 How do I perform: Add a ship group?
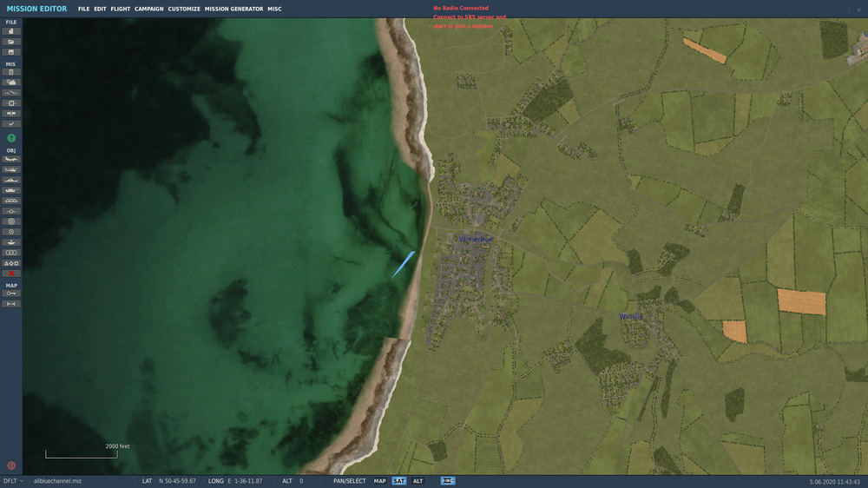11,180
